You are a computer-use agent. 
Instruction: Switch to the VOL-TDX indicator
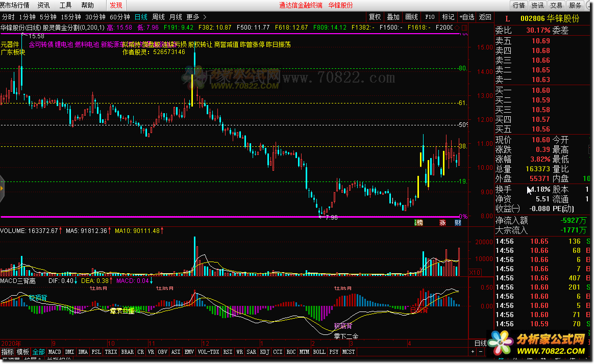click(209, 352)
